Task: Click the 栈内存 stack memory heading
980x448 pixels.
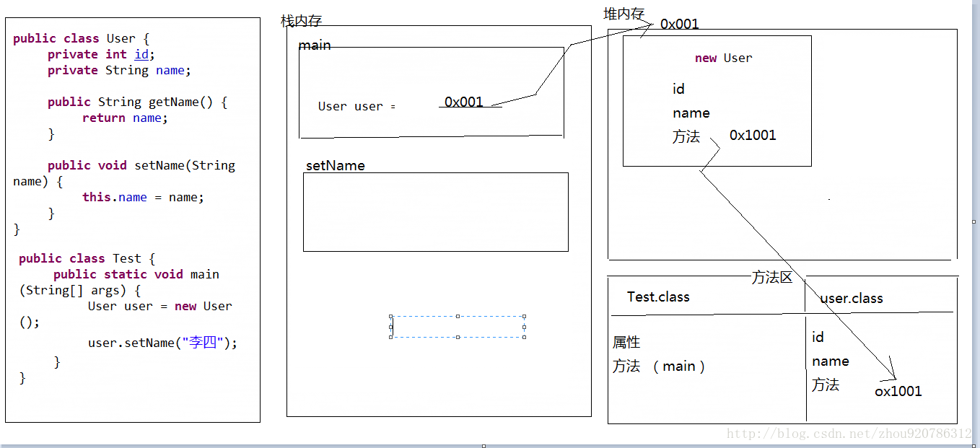Action: [301, 21]
